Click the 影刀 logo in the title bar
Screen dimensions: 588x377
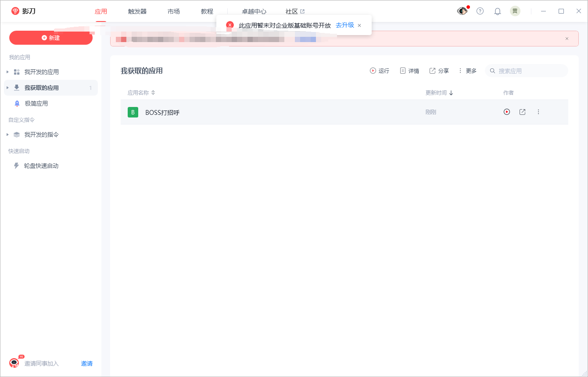click(x=23, y=11)
